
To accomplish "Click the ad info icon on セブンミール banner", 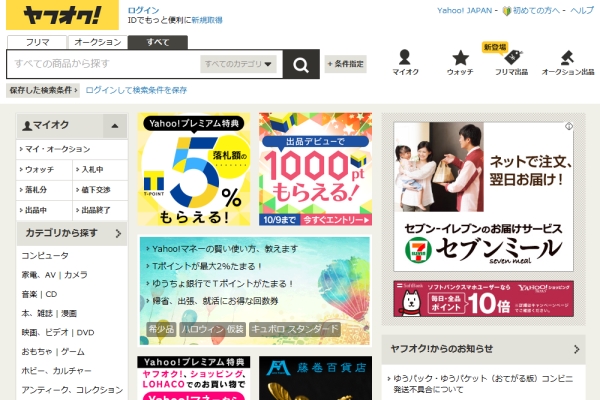I will tap(569, 126).
